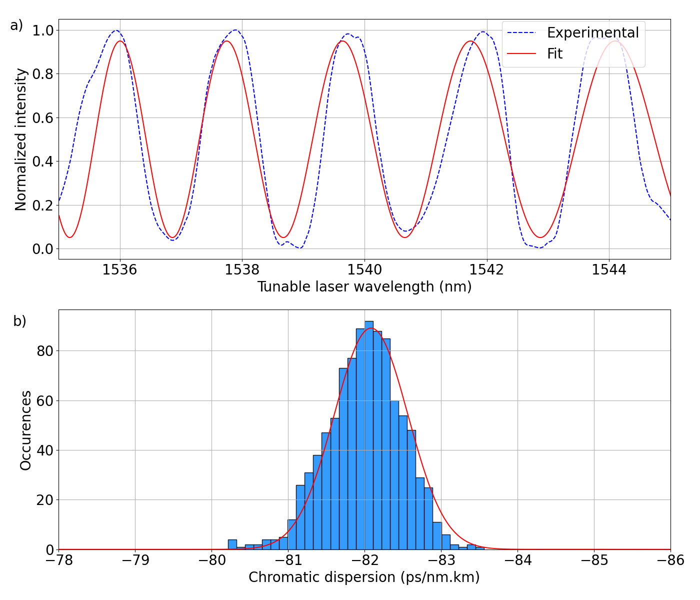700x600 pixels.
Task: Click the 40 occurrences tick label
Action: pyautogui.click(x=44, y=450)
